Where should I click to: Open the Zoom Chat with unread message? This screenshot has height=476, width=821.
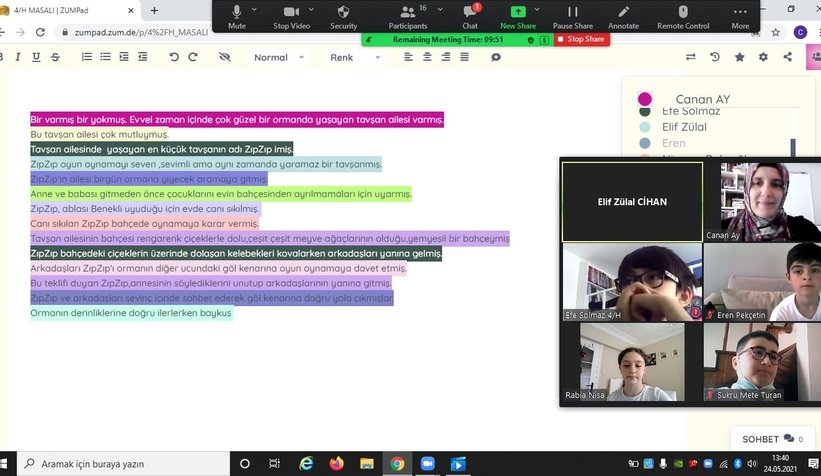(x=469, y=16)
